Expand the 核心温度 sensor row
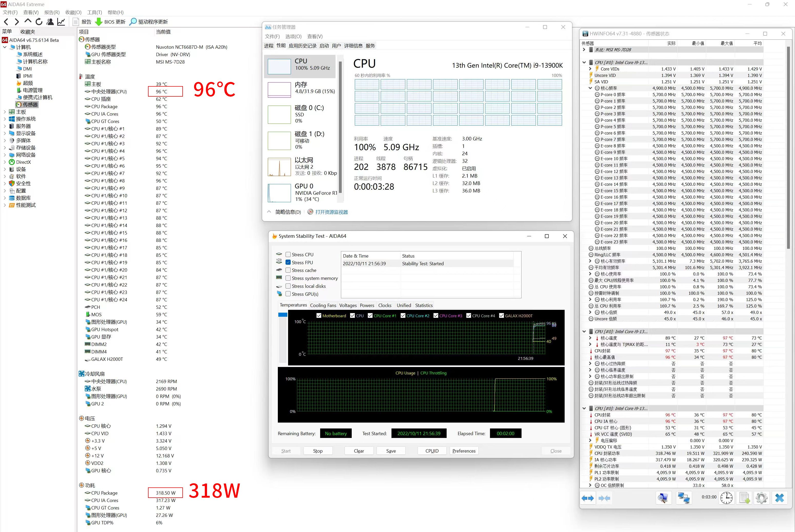This screenshot has height=532, width=795. click(590, 338)
